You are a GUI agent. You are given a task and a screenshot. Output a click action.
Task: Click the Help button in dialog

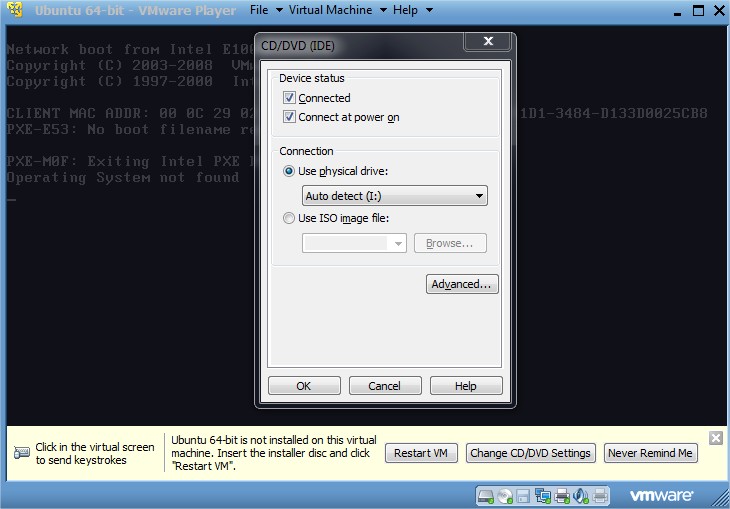click(466, 386)
